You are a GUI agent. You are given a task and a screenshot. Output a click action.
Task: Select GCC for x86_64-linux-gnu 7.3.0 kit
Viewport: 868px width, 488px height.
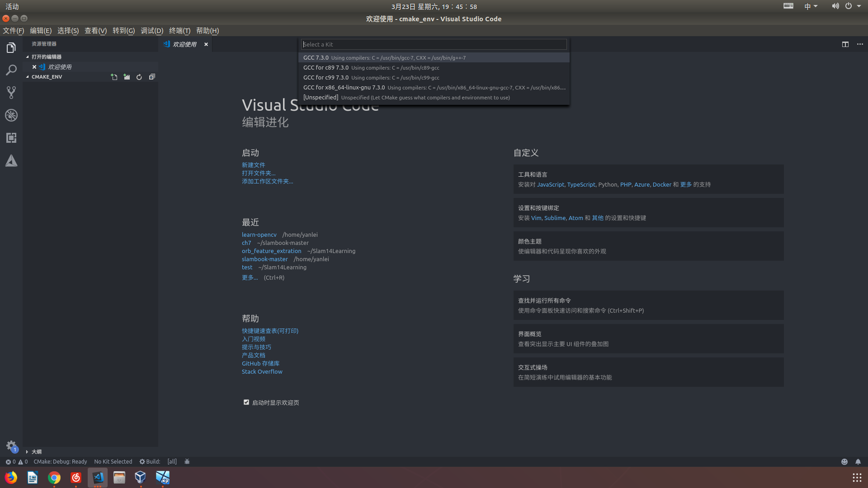[x=434, y=87]
